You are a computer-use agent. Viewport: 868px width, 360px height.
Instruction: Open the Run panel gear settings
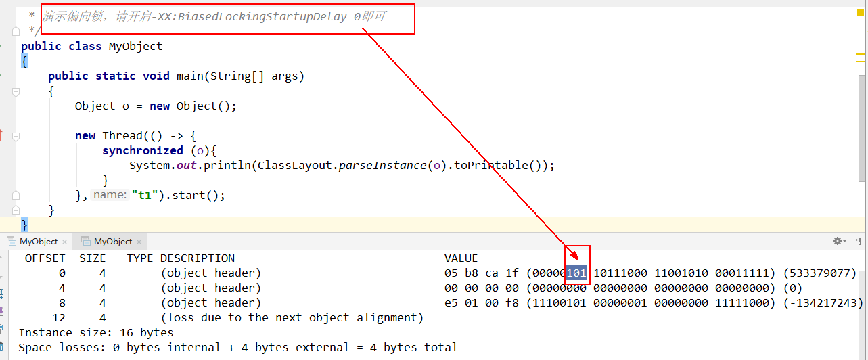pyautogui.click(x=839, y=241)
